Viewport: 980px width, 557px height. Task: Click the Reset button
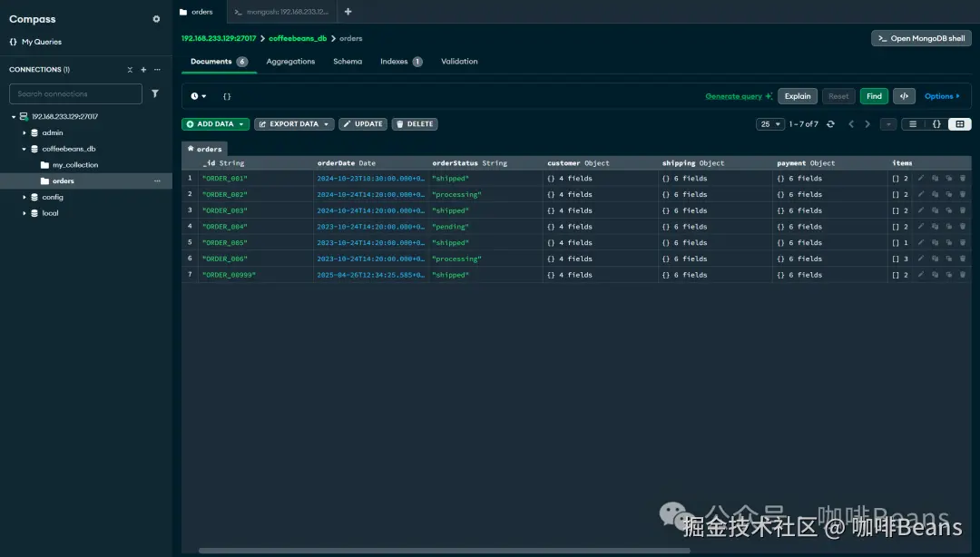(838, 96)
